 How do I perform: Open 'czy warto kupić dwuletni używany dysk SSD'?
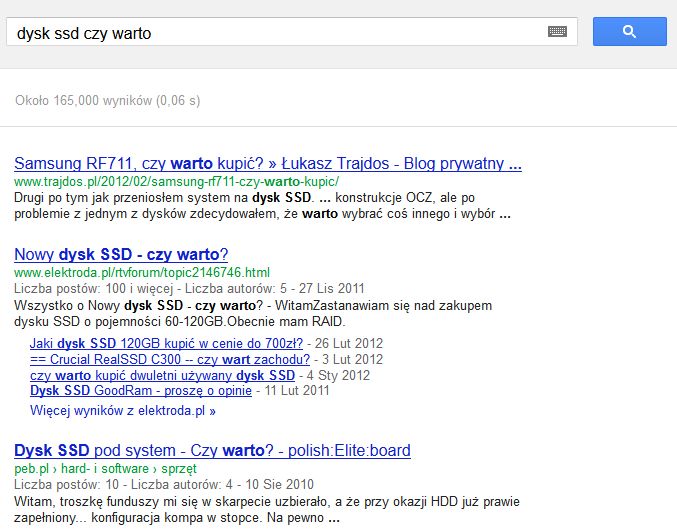click(x=162, y=375)
